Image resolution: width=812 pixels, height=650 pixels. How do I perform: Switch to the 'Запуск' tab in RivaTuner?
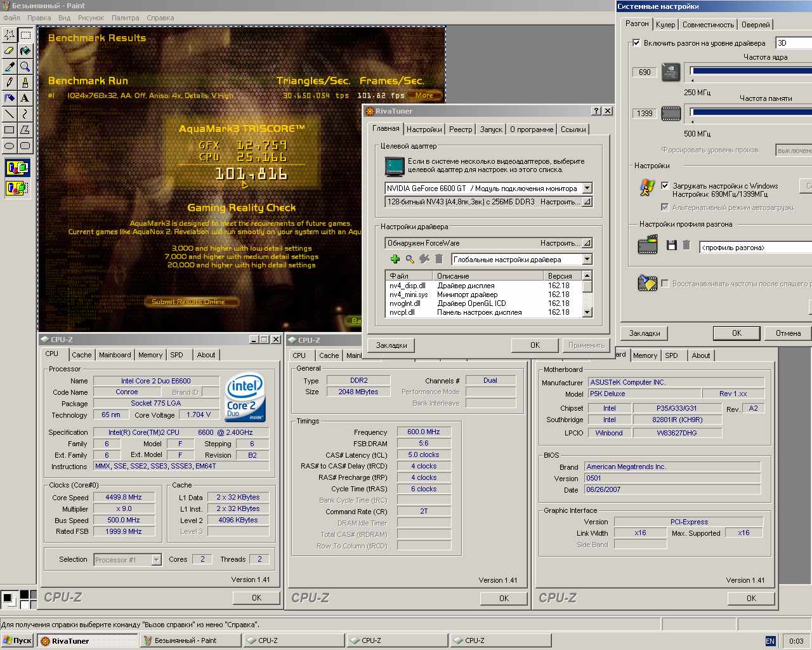coord(491,129)
